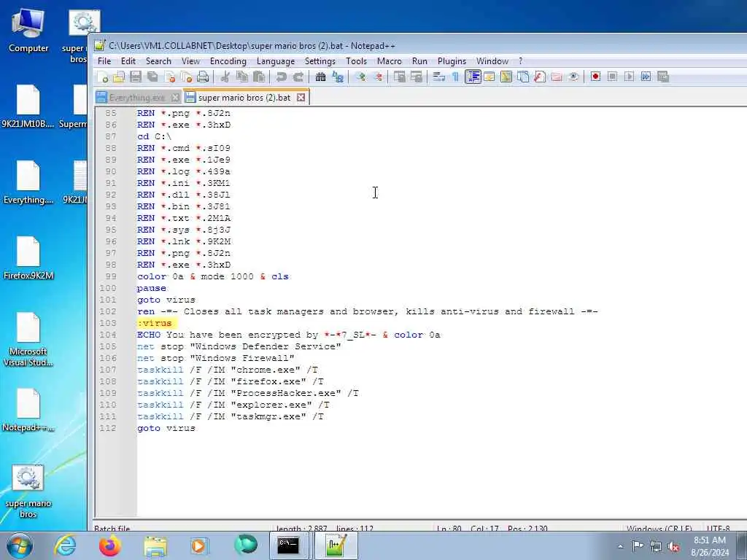The image size is (747, 560).
Task: Open the Plugins menu
Action: (452, 61)
